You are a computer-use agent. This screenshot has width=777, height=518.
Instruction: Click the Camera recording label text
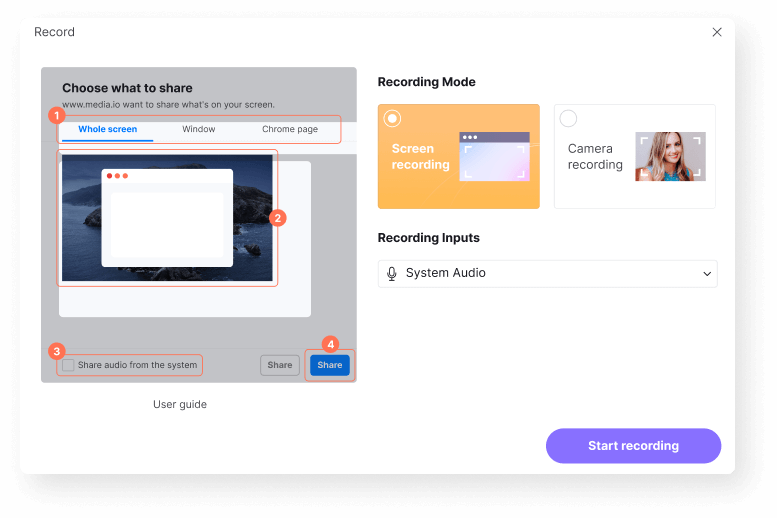[x=595, y=156]
